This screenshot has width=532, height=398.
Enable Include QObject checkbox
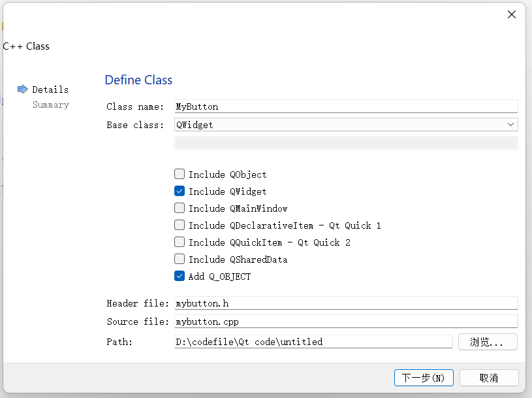coord(180,174)
